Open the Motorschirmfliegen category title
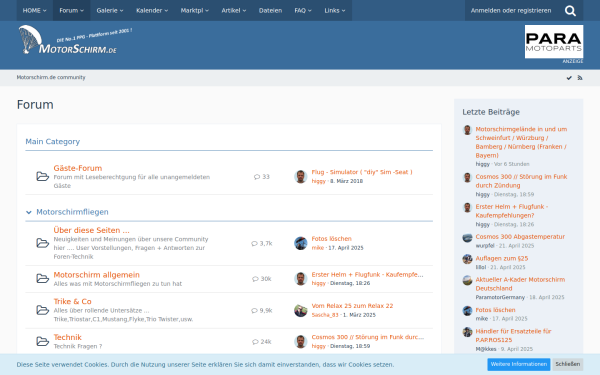The height and width of the screenshot is (375, 600). [72, 212]
